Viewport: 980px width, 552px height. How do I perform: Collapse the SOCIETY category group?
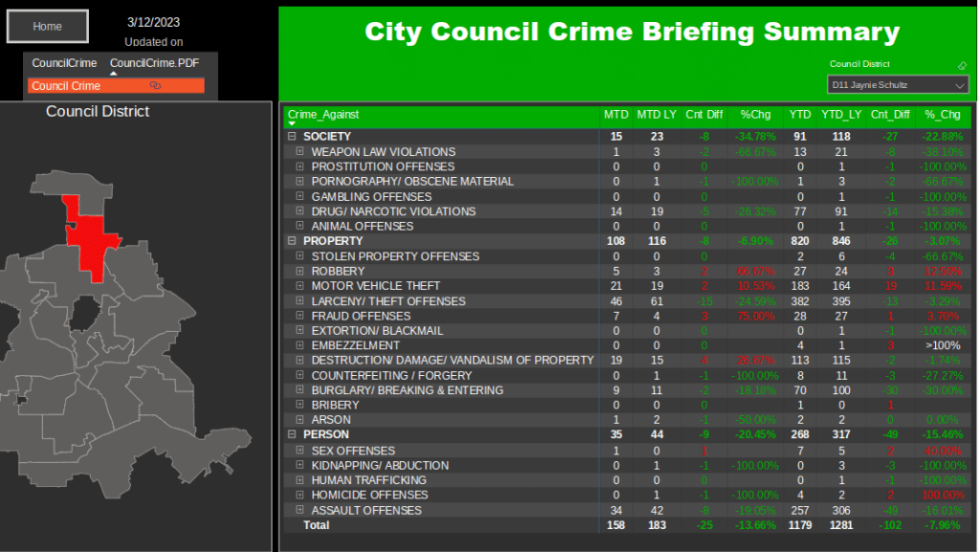click(292, 137)
